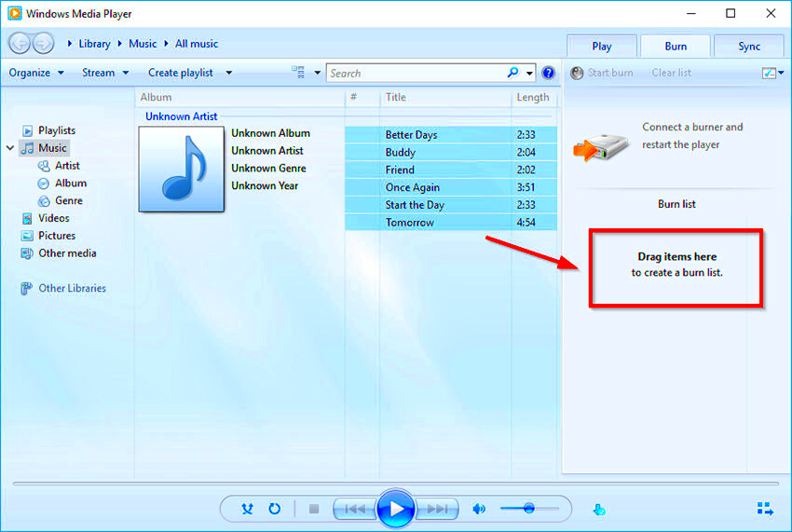792x532 pixels.
Task: Expand the view options dropdown arrow
Action: [x=317, y=73]
